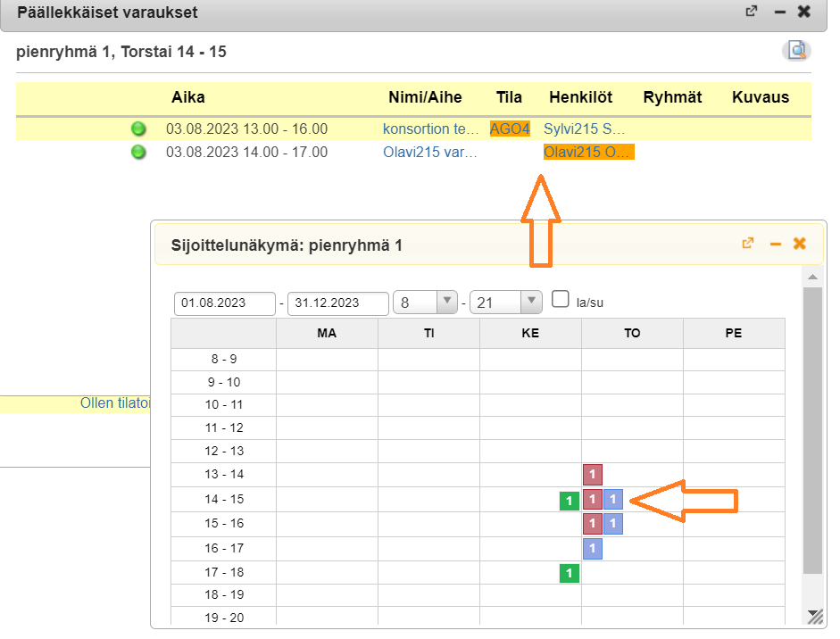Open the konsortion reservation link
The height and width of the screenshot is (639, 840).
pyautogui.click(x=430, y=129)
